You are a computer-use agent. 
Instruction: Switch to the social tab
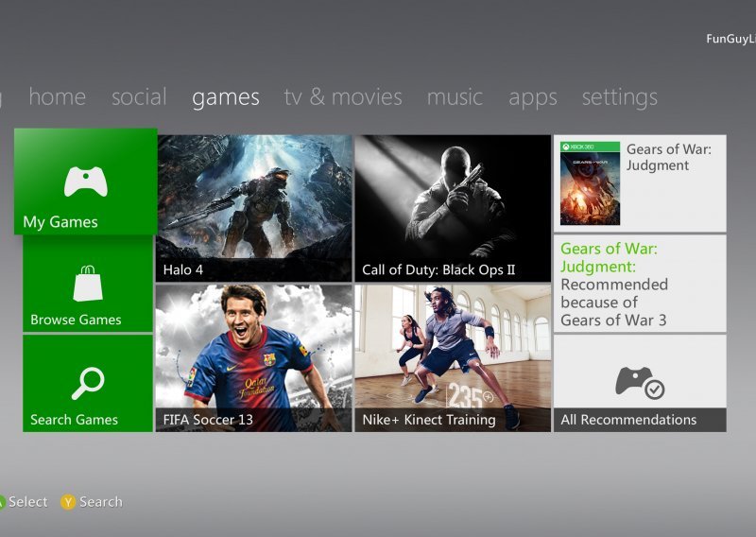click(x=139, y=97)
